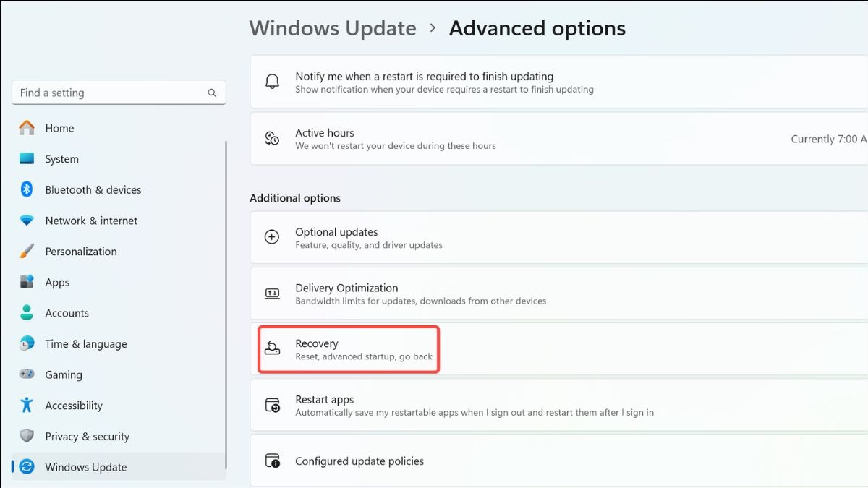The image size is (868, 488).
Task: Go to Time & language settings
Action: [119, 343]
